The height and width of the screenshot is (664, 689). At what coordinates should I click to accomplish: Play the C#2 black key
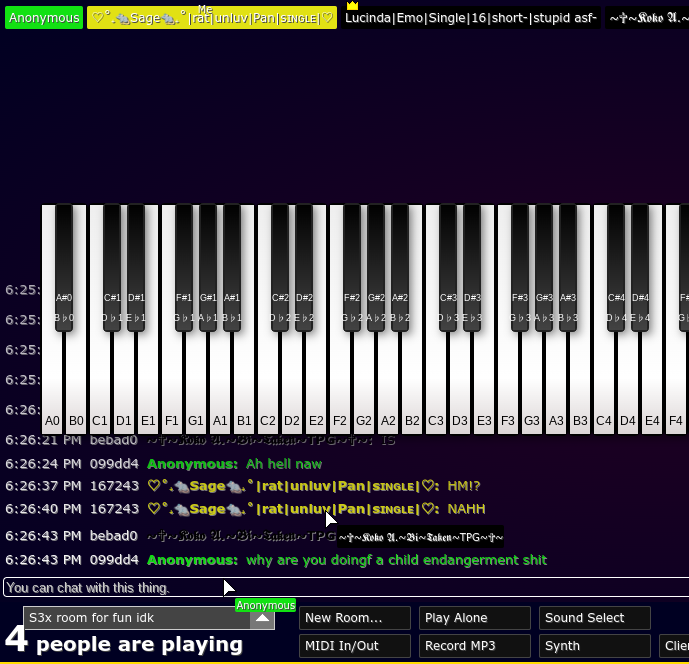(280, 268)
